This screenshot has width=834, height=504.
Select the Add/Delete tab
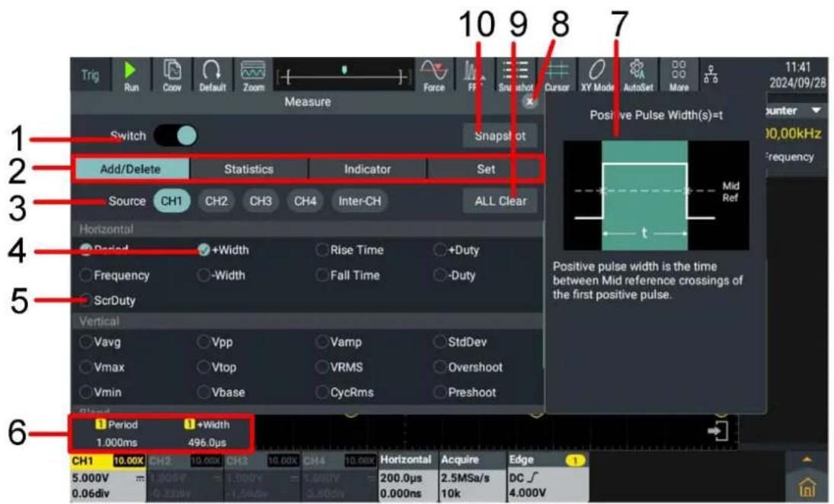[131, 169]
